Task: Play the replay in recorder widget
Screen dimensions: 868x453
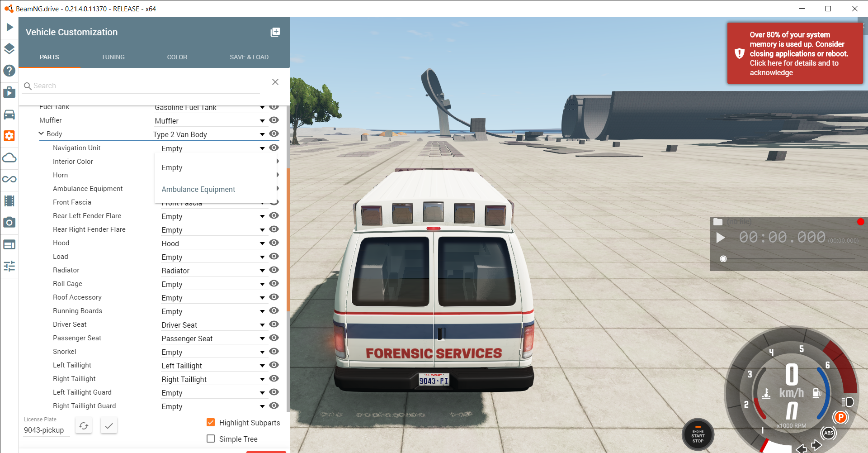Action: pyautogui.click(x=721, y=238)
